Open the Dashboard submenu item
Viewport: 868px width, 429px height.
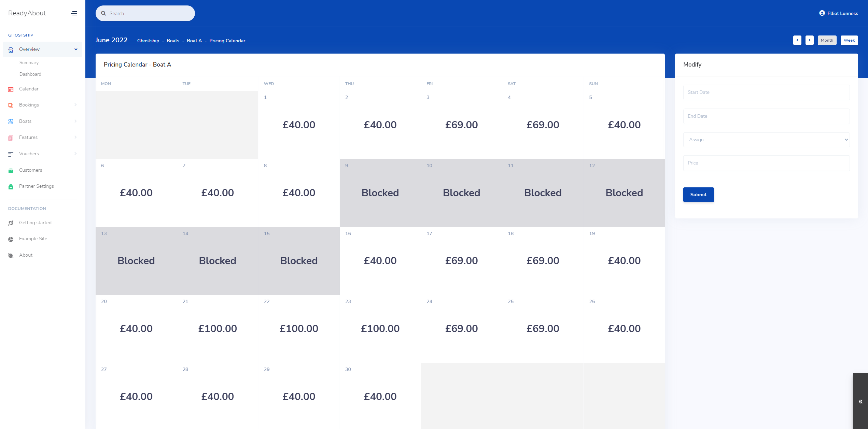pos(30,74)
